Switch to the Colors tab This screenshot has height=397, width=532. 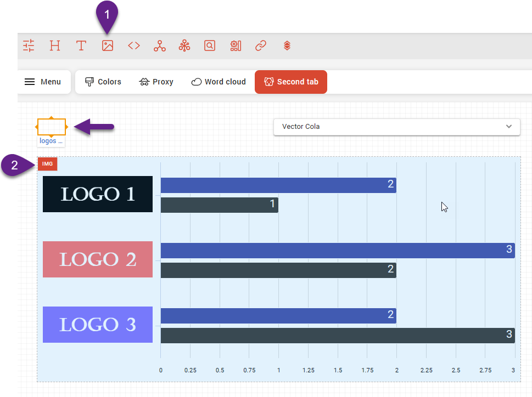click(103, 82)
